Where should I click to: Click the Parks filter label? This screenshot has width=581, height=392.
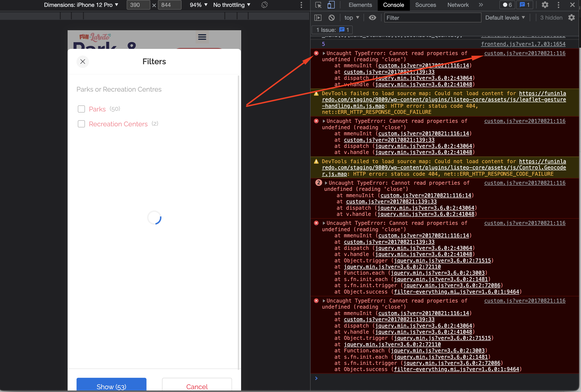[97, 109]
